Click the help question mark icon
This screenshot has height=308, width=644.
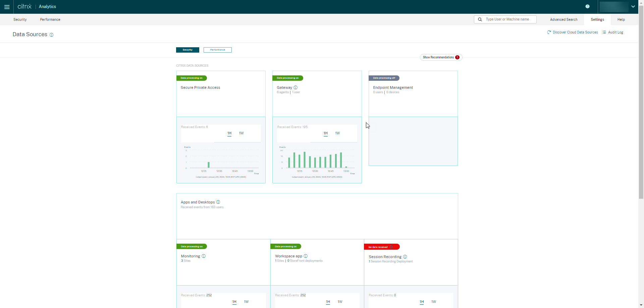click(x=587, y=6)
